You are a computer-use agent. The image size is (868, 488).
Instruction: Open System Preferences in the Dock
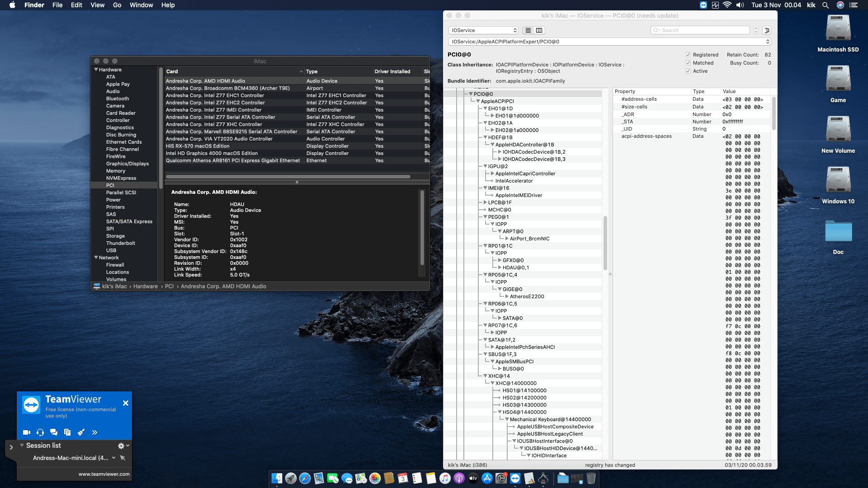coord(501,478)
